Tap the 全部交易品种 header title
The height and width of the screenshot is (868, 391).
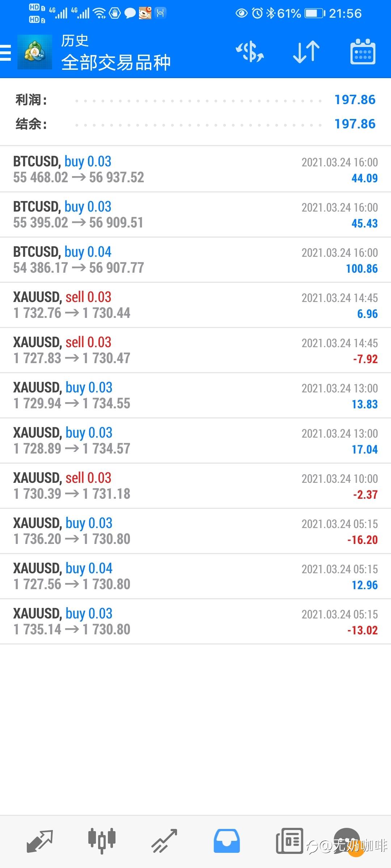[116, 62]
